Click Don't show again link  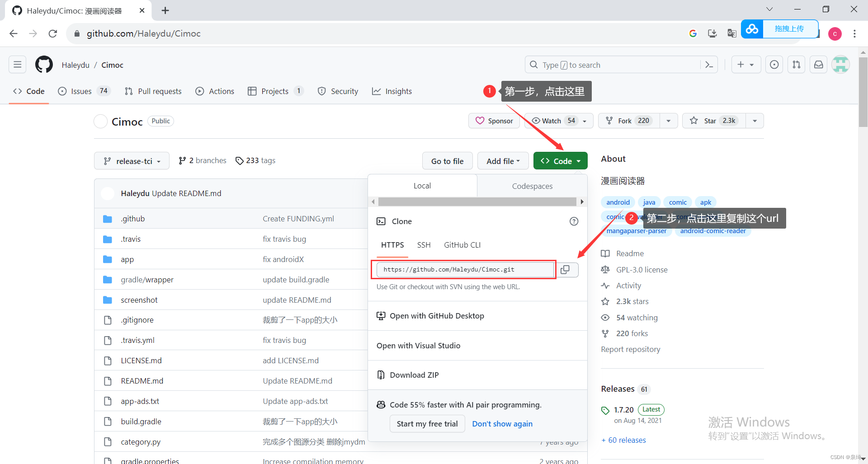[502, 424]
